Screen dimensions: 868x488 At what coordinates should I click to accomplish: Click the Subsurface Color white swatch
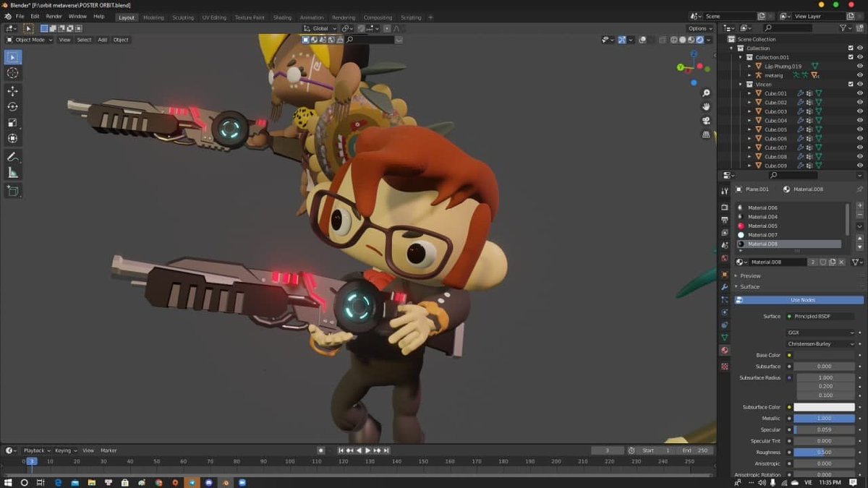click(825, 407)
